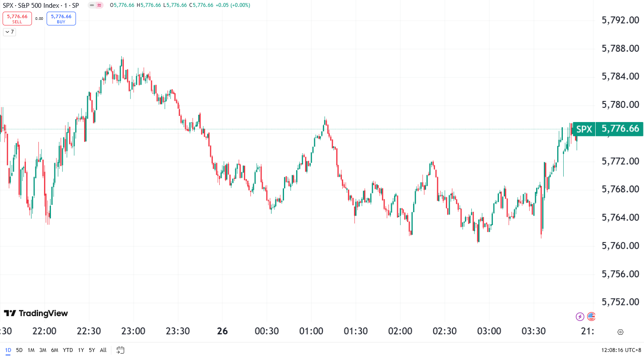Click the pink wave delayed-data icon in legend

(99, 5)
